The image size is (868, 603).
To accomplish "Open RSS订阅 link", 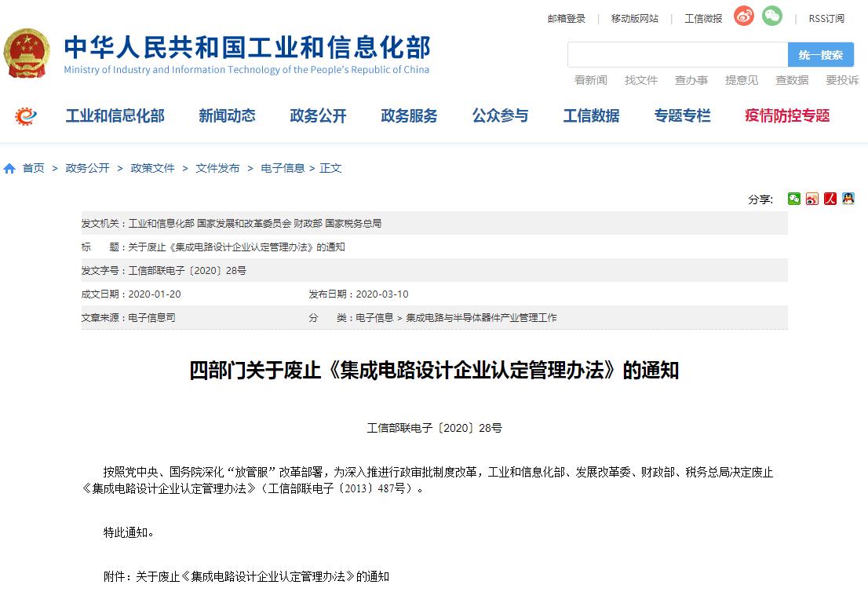I will pyautogui.click(x=826, y=19).
